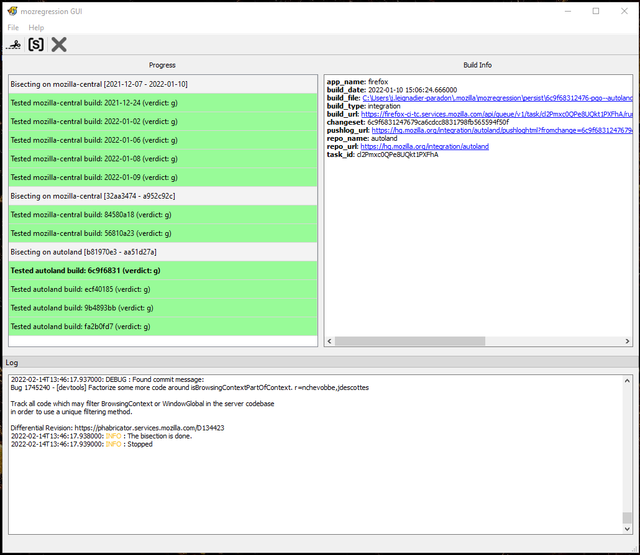Click Differential Revision phabricator line in log
The width and height of the screenshot is (640, 555).
pyautogui.click(x=117, y=428)
